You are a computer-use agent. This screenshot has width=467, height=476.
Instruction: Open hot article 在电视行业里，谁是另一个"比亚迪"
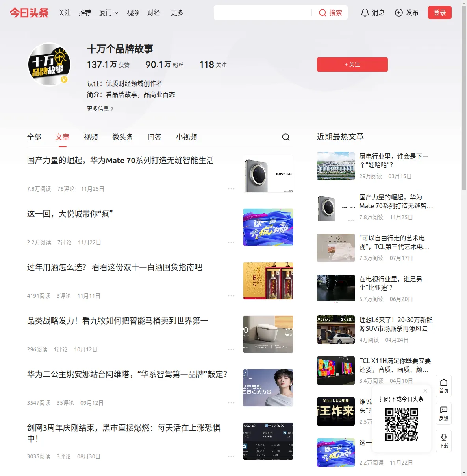394,283
